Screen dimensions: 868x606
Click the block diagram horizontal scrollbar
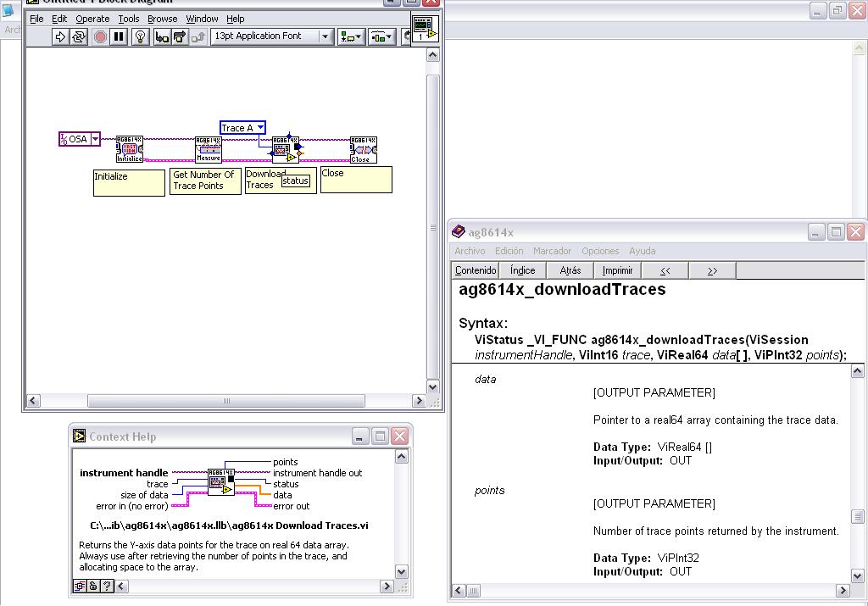tap(226, 401)
